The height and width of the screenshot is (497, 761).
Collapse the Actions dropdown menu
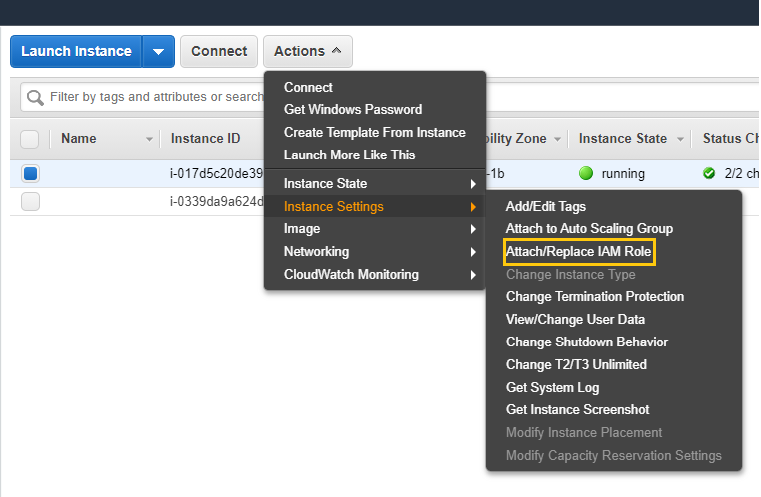[308, 51]
